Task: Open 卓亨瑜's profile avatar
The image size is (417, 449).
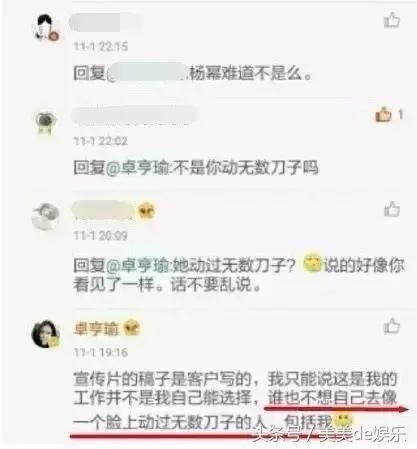Action: coord(46,334)
